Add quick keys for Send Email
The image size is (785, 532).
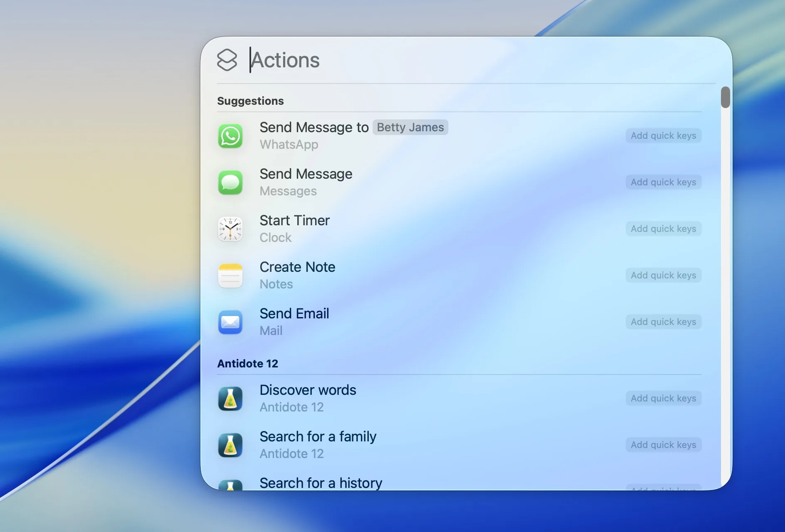663,322
